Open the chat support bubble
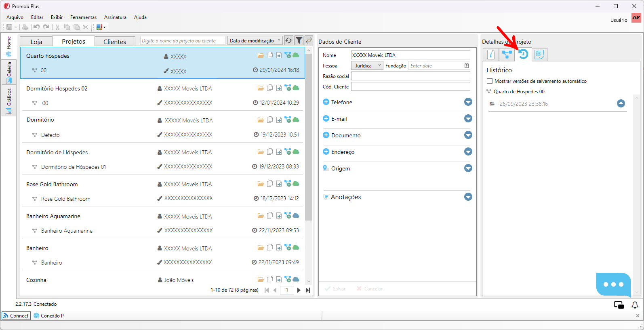 [x=613, y=284]
